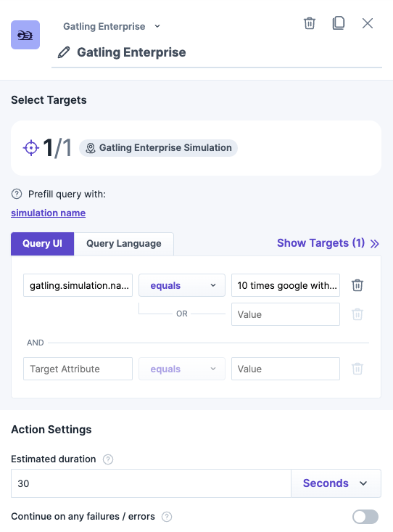Remove the gatling.simulation.name condition via trash icon
Viewport: 393px width, 532px height.
pos(357,285)
